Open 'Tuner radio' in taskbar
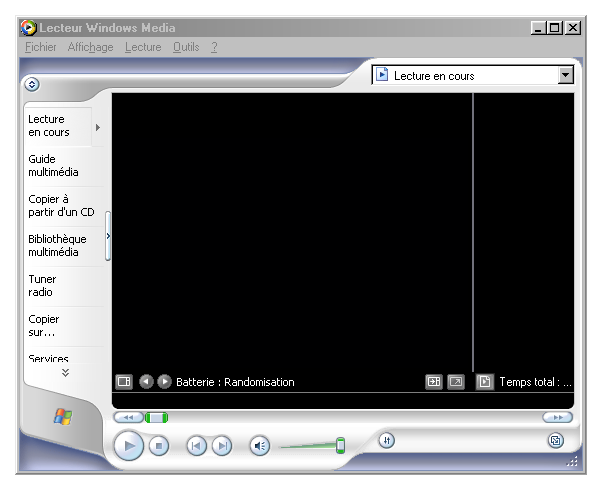Screen dimensions: 614x493 tap(64, 285)
